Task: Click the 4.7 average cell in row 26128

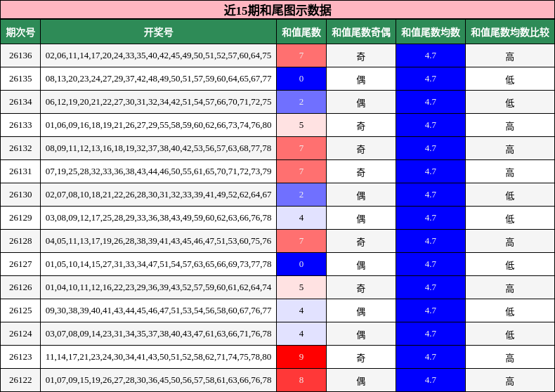Action: click(x=431, y=241)
